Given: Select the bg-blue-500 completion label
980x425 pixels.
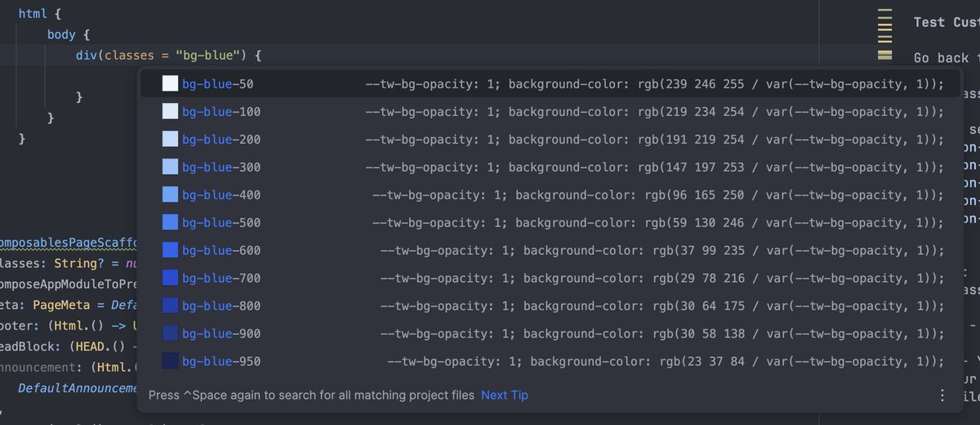Looking at the screenshot, I should point(221,222).
